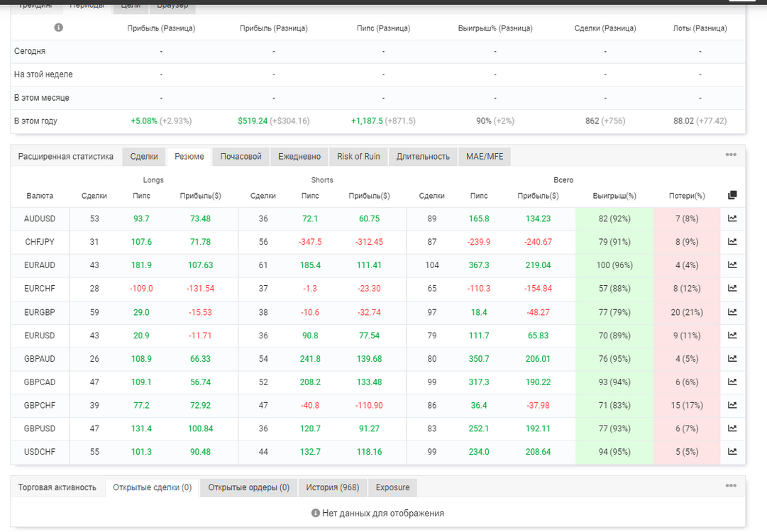Click the info icon in periods table

click(59, 28)
